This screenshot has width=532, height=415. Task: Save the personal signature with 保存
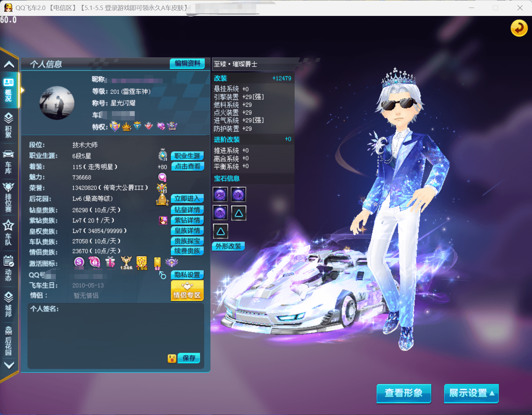(189, 358)
